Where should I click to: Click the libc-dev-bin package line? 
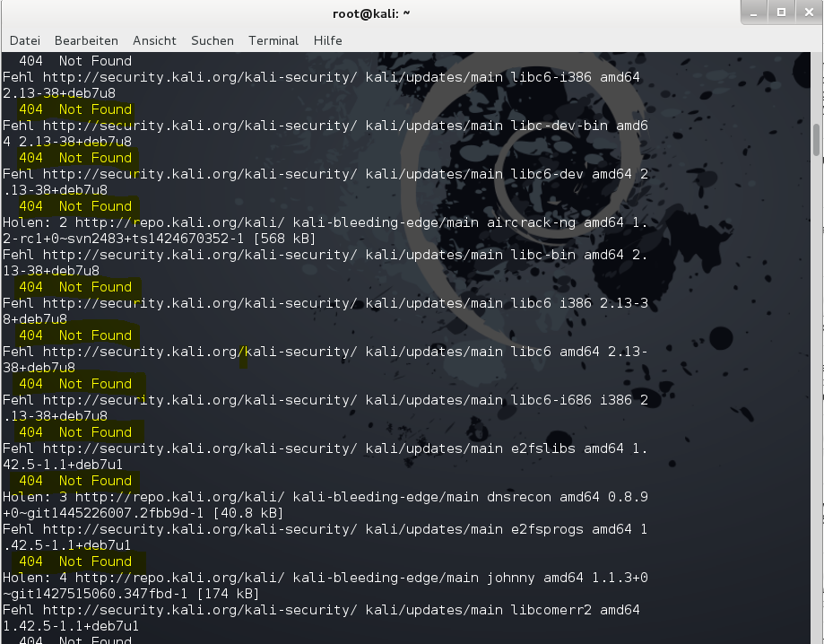(x=325, y=126)
